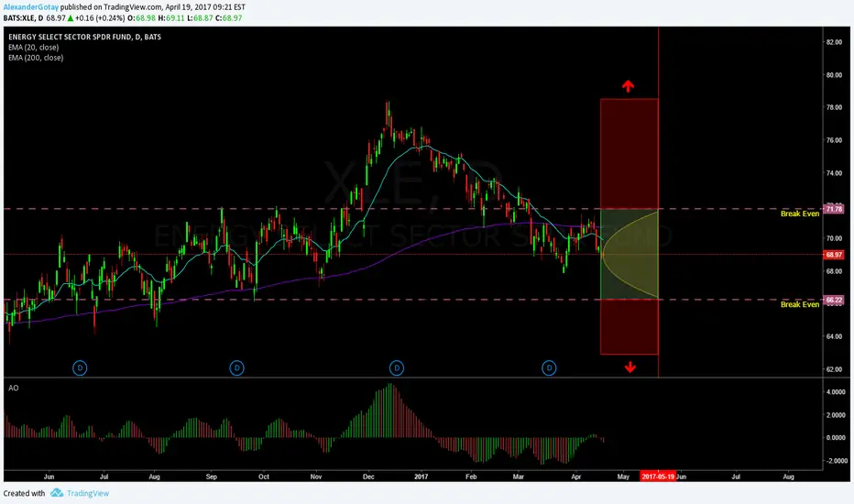Image resolution: width=854 pixels, height=504 pixels.
Task: Click the 2017 label on time axis
Action: (421, 477)
